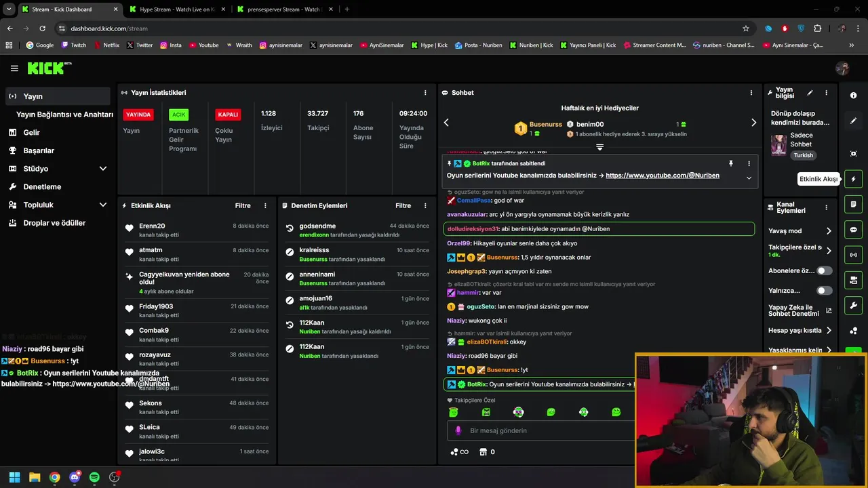Open the Yayın bilgisi three-dot menu
Screen dimensions: 868x488
[826, 93]
